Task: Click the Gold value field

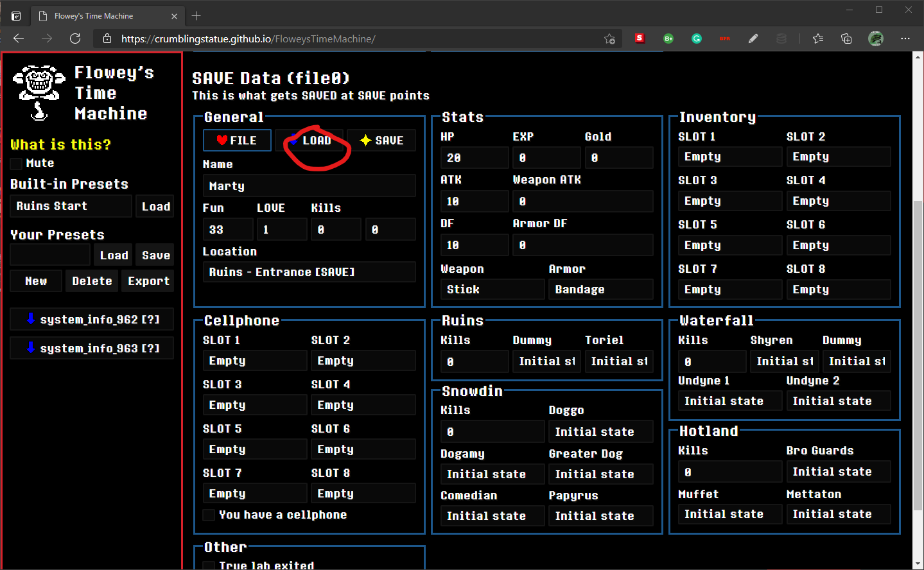Action: tap(619, 158)
